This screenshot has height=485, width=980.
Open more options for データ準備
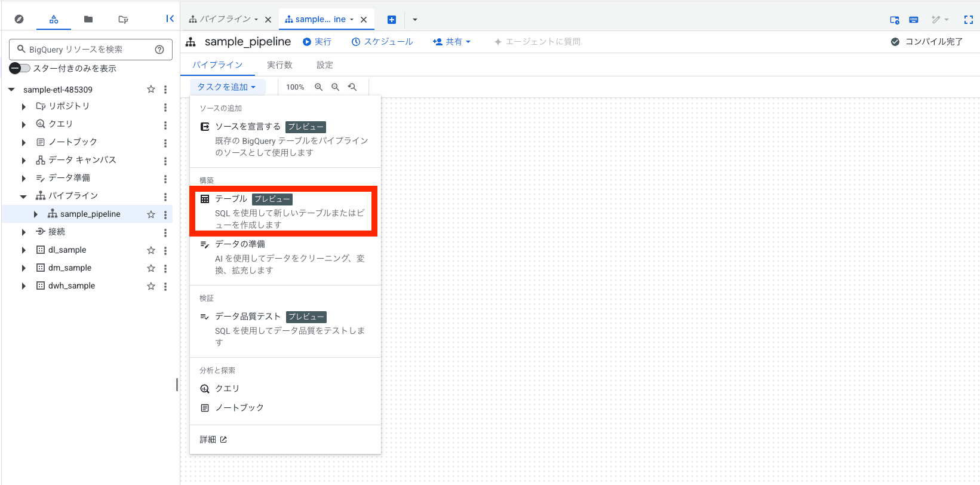point(165,179)
